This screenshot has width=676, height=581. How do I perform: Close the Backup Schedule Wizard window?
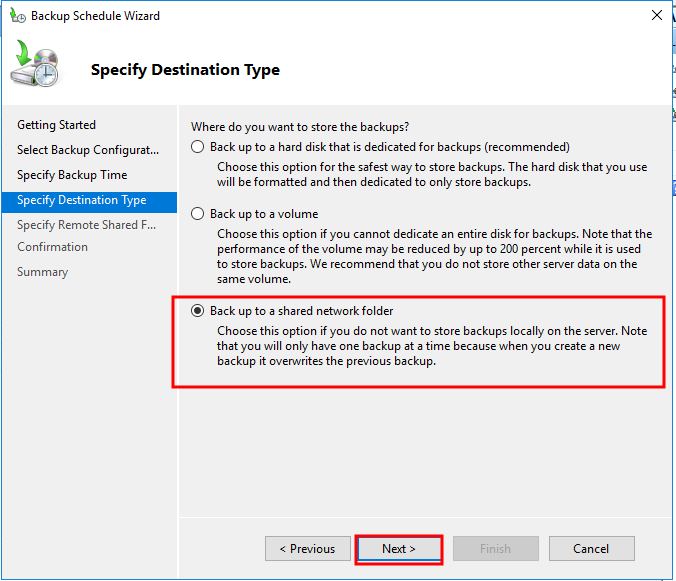coord(656,16)
